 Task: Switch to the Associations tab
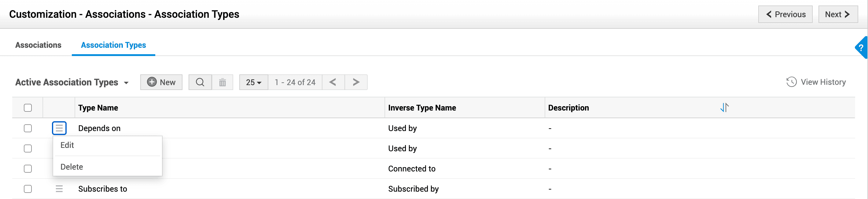[x=39, y=45]
